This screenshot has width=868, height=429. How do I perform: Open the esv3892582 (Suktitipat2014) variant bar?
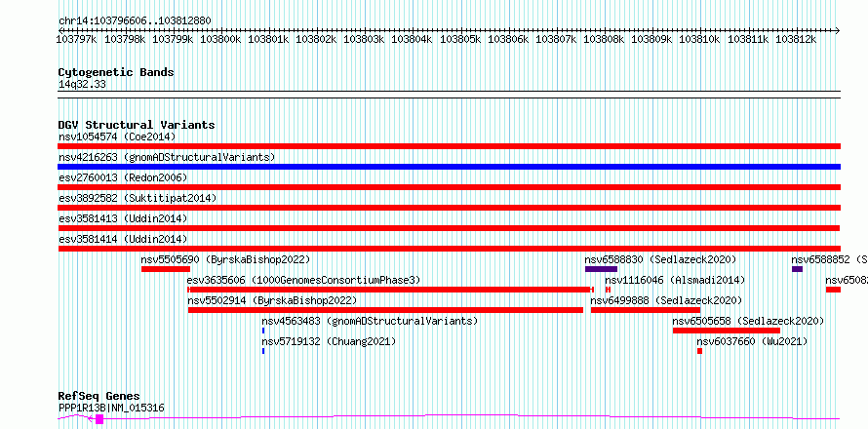click(x=449, y=208)
